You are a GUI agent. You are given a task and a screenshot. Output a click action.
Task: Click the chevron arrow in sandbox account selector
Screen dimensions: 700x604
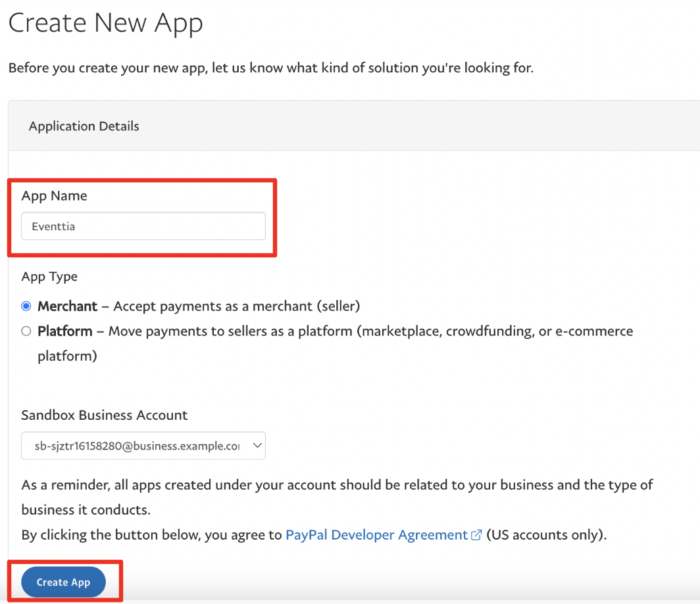pos(257,445)
